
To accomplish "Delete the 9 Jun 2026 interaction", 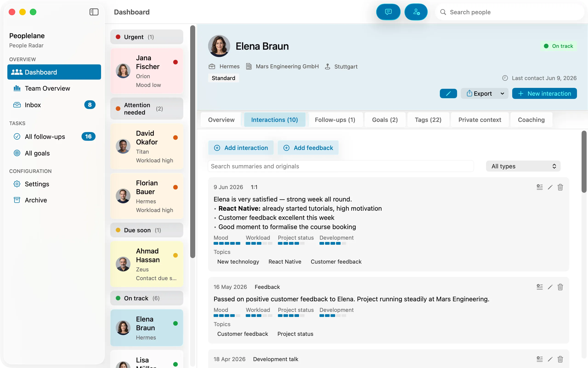I will (x=560, y=187).
